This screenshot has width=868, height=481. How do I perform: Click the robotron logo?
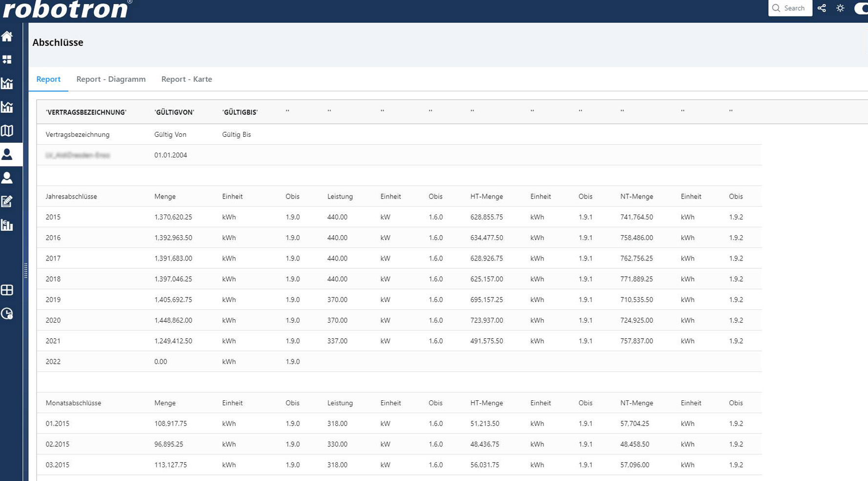coord(67,9)
